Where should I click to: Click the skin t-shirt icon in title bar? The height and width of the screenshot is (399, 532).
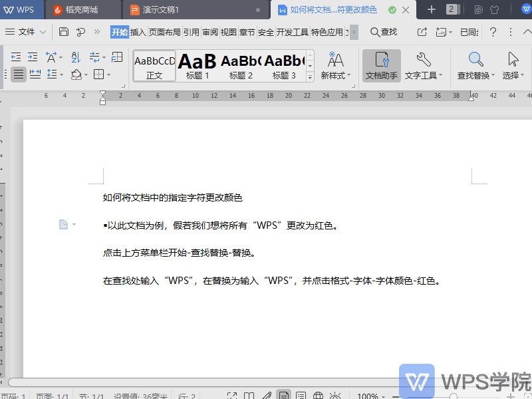(494, 9)
